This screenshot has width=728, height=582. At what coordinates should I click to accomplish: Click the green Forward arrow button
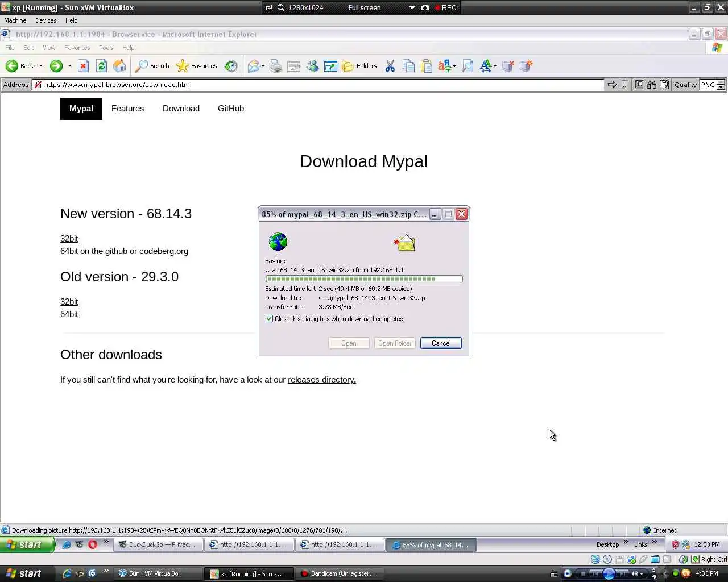coord(56,66)
